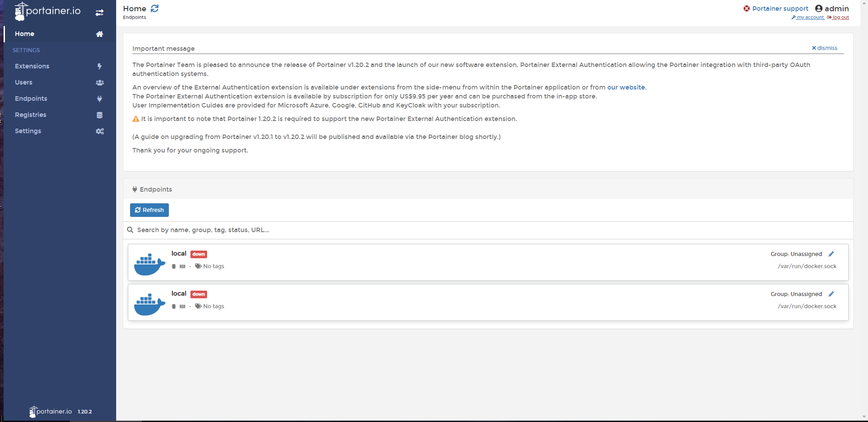Toggle the sidebar collapse arrows icon
The height and width of the screenshot is (422, 868).
[99, 13]
